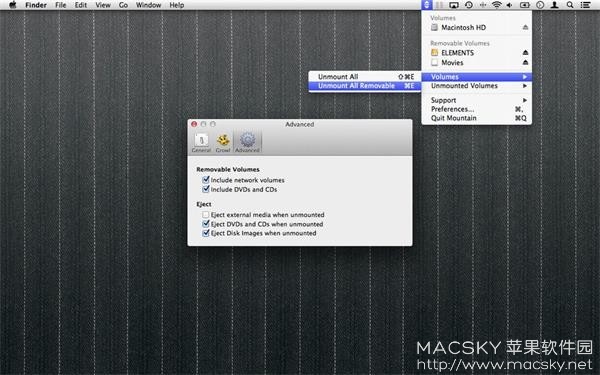Open Preferences... from Mountain menu
600x375 pixels.
(476, 109)
